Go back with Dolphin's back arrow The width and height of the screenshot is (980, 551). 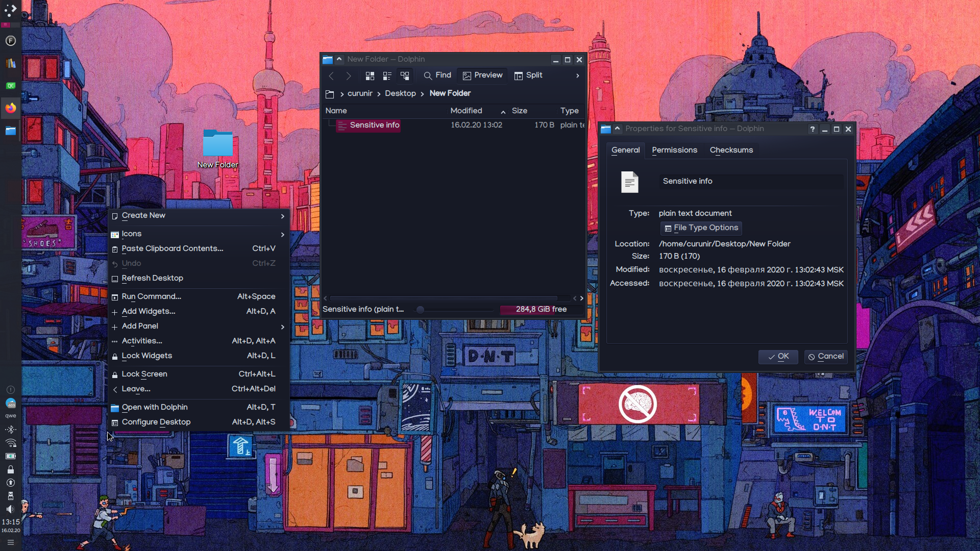(331, 76)
